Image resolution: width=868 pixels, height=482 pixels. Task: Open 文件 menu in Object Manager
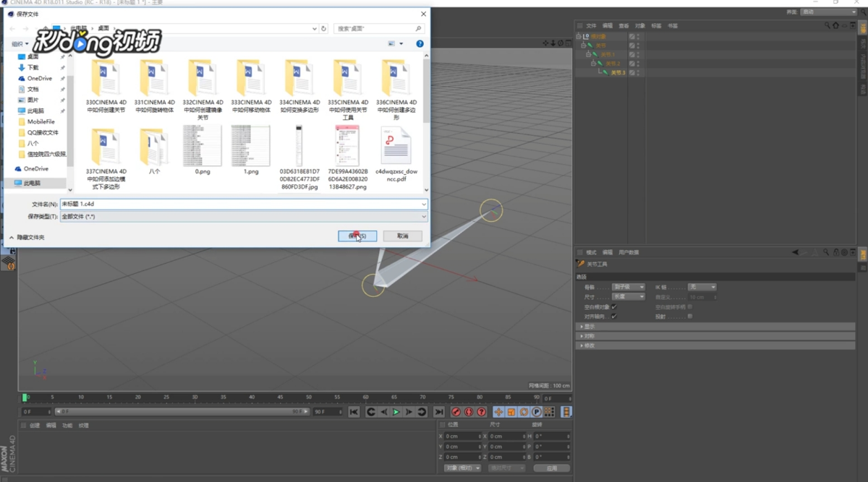[x=591, y=25]
